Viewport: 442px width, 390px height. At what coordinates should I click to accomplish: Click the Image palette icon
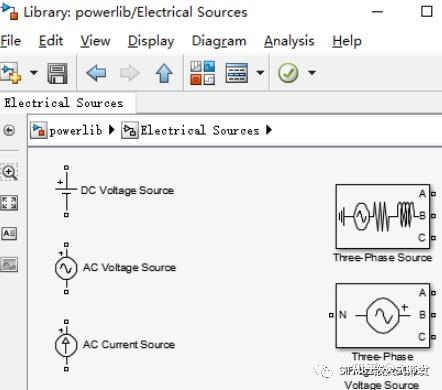(x=9, y=265)
